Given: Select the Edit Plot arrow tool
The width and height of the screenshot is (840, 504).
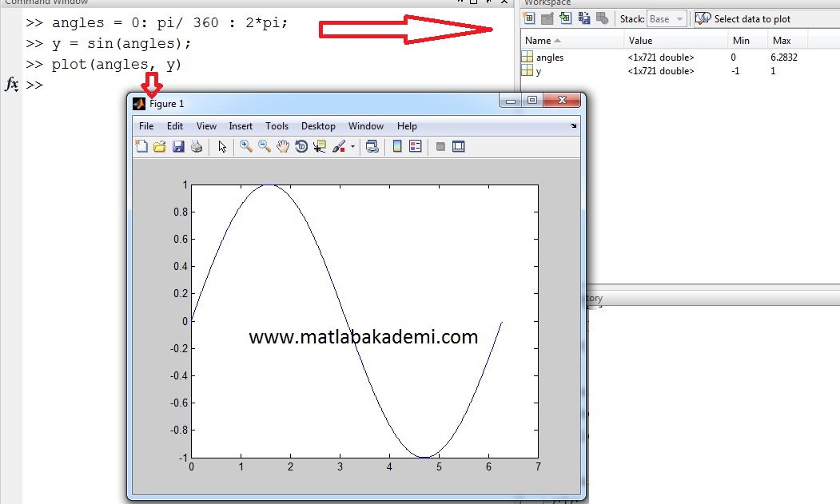Looking at the screenshot, I should coord(222,146).
